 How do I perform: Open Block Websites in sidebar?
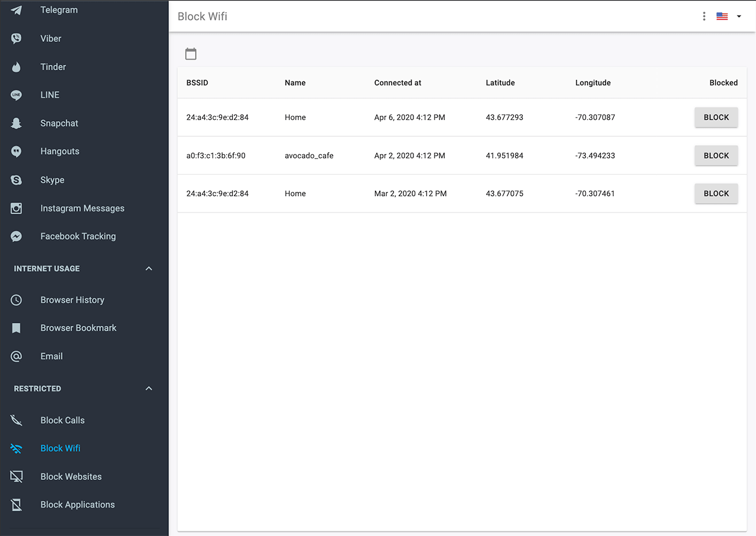tap(71, 476)
